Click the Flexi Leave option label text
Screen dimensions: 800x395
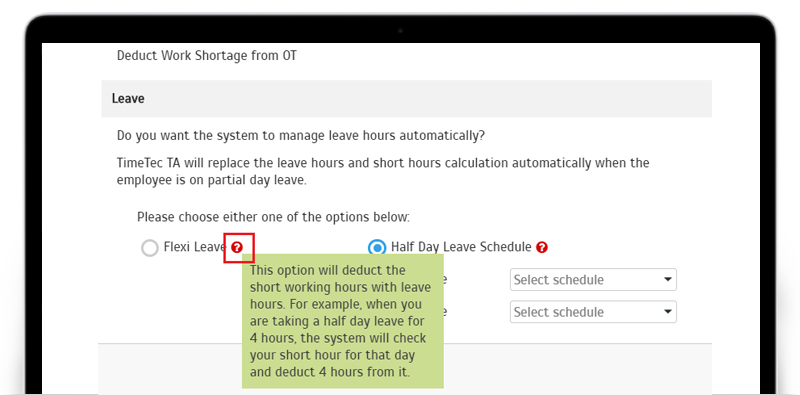click(x=195, y=247)
